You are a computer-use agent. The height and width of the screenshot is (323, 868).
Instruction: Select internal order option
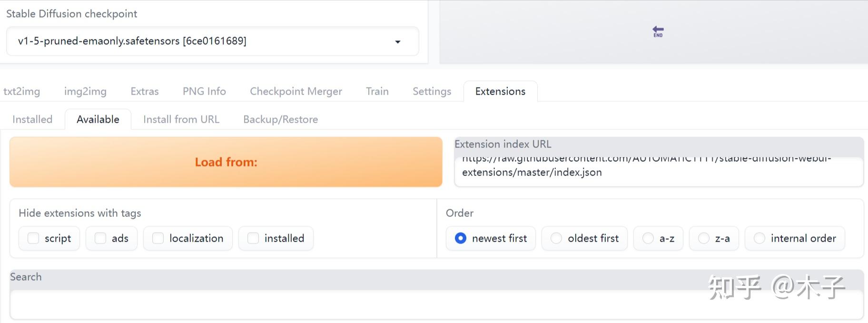click(x=759, y=238)
